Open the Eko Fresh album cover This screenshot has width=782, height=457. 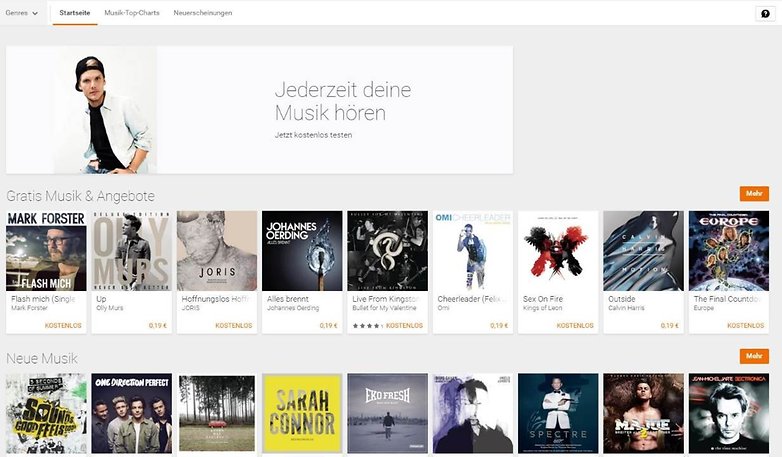[x=388, y=414]
